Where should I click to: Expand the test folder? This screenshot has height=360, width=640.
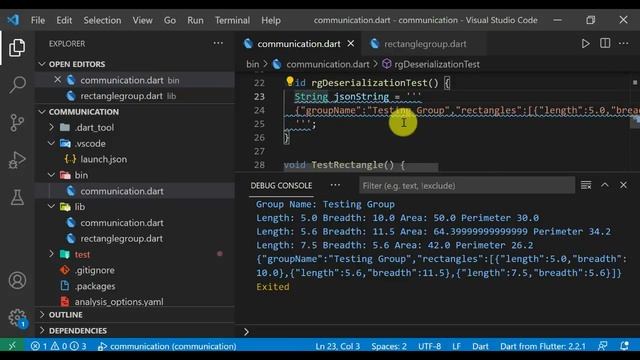click(x=51, y=254)
